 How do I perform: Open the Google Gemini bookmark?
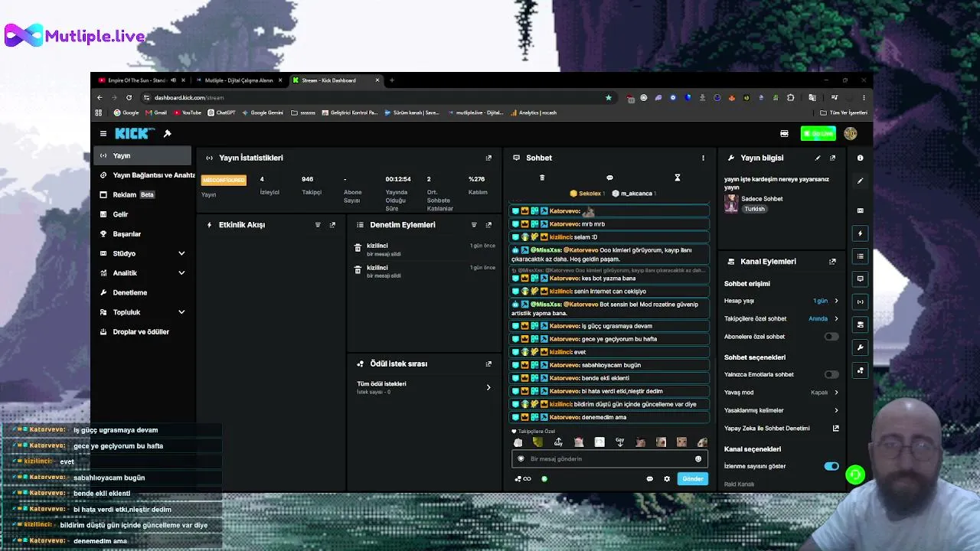click(x=263, y=112)
